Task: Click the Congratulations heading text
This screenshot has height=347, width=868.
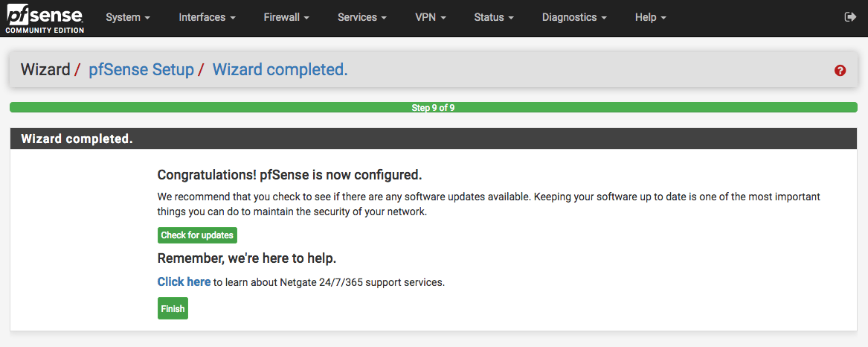Action: [289, 175]
